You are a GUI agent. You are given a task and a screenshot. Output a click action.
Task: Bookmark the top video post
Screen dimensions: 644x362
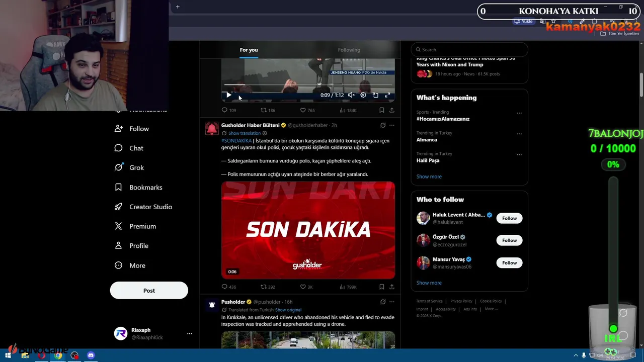click(382, 110)
